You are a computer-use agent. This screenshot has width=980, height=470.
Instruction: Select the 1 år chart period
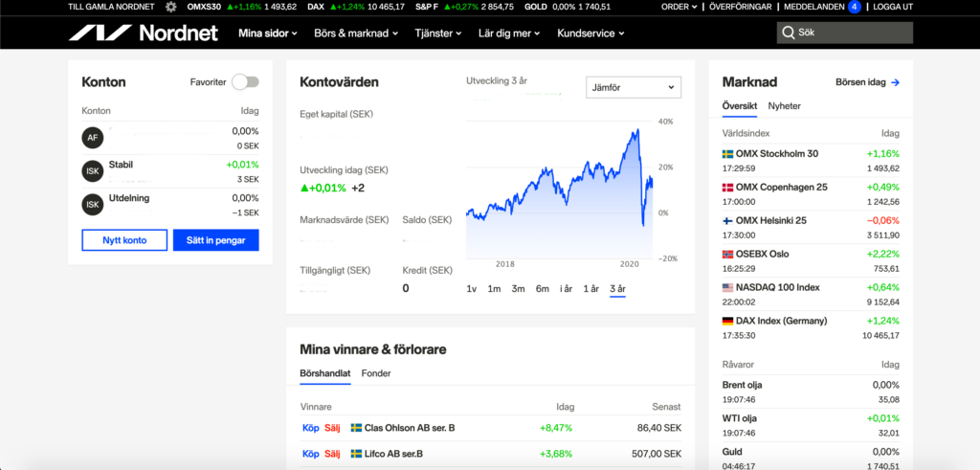coord(590,289)
